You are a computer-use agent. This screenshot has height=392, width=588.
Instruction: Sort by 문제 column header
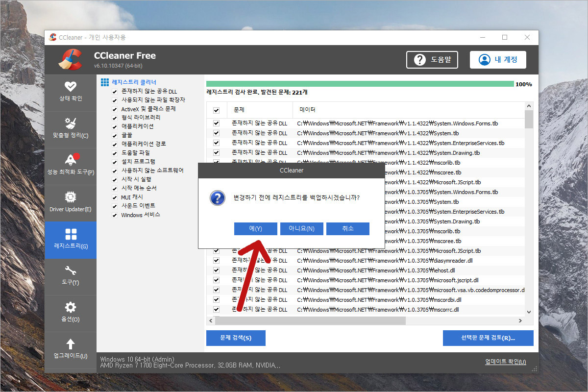[260, 110]
